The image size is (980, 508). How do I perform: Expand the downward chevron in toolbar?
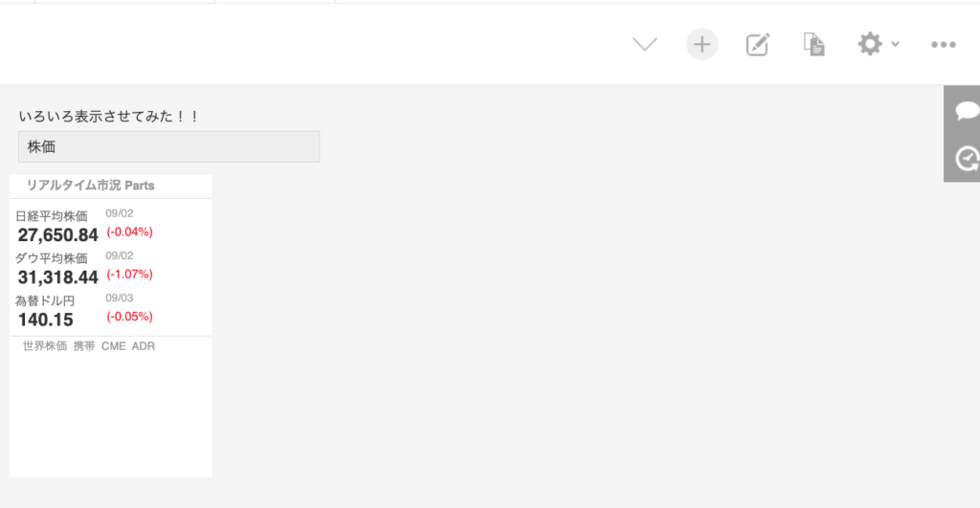point(645,44)
